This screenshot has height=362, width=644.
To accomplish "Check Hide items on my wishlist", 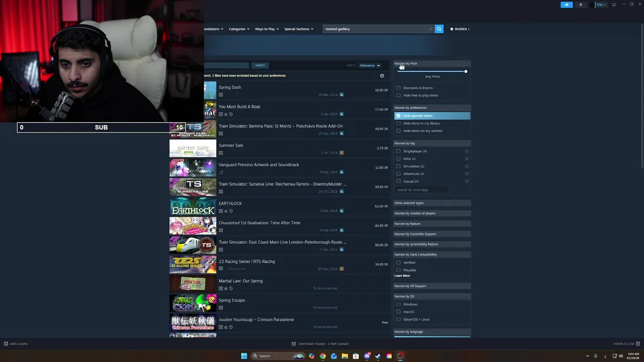I will point(398,131).
